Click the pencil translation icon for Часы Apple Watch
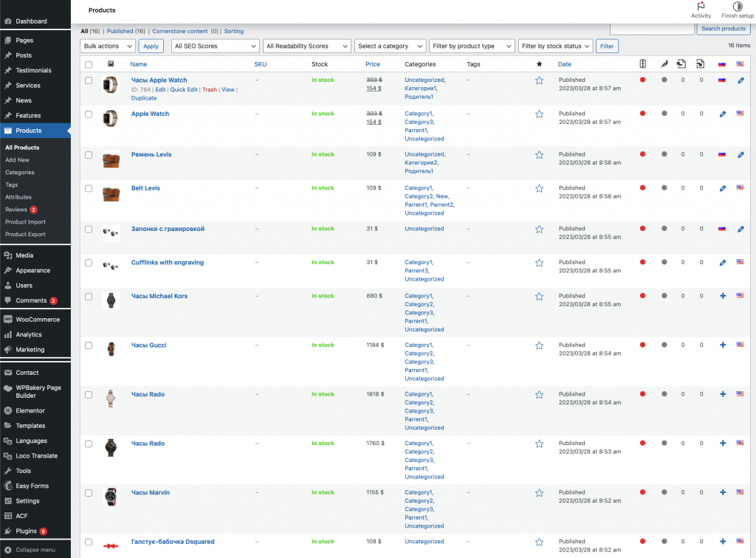This screenshot has width=756, height=558. click(740, 80)
